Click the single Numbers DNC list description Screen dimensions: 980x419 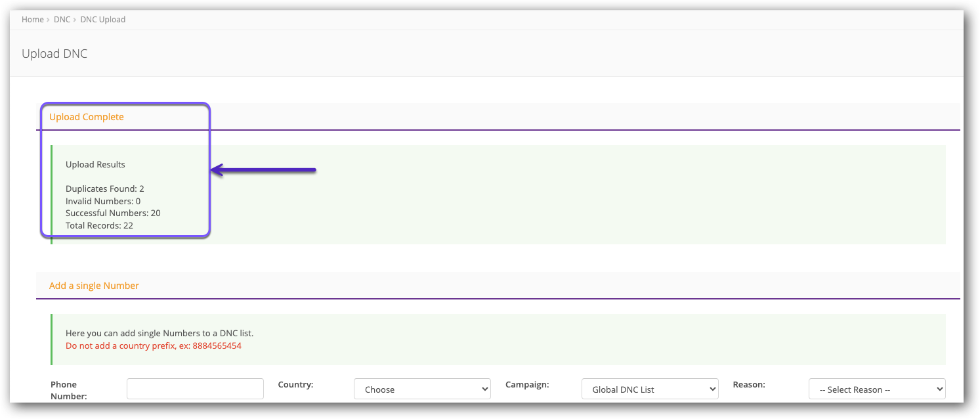point(160,333)
